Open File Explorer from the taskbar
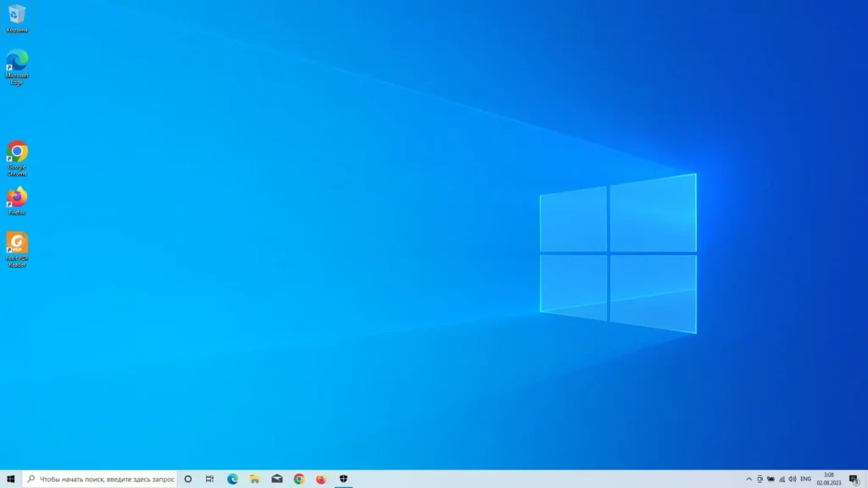Screen dimensions: 868x488 tap(255, 479)
